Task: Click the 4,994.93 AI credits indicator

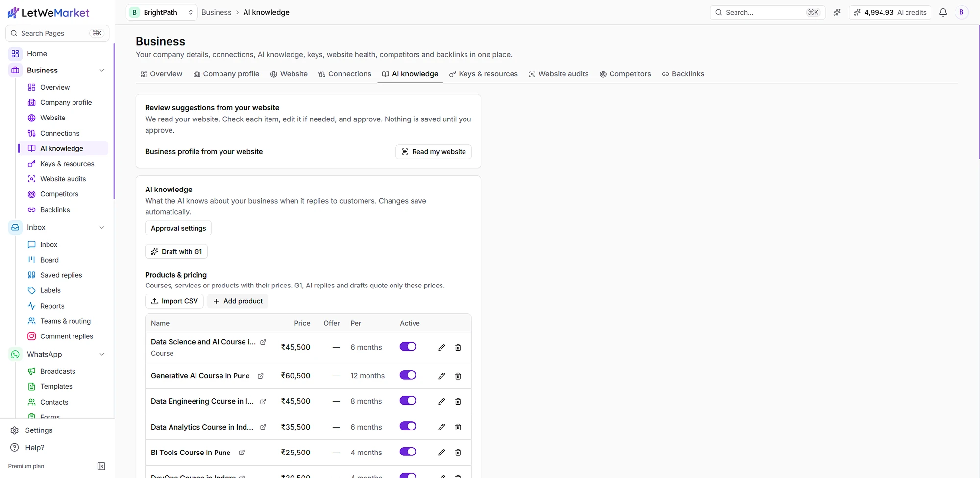Action: (890, 12)
